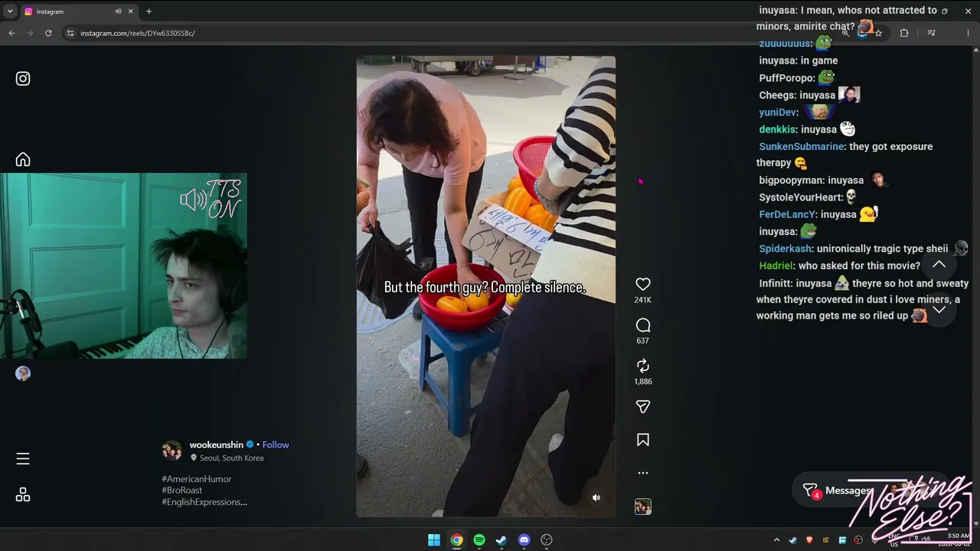Repost the reel using the repost arrows
Viewport: 980px width, 551px height.
tap(643, 366)
